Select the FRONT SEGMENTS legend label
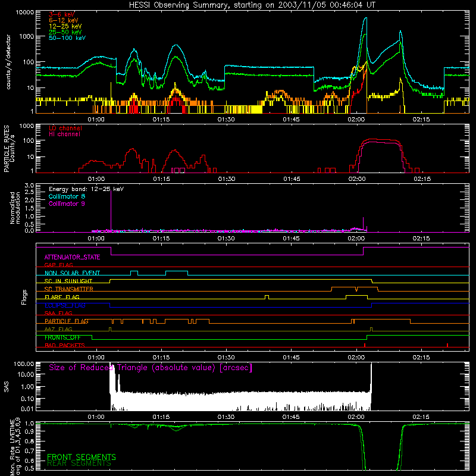The width and height of the screenshot is (476, 476). pos(82,457)
